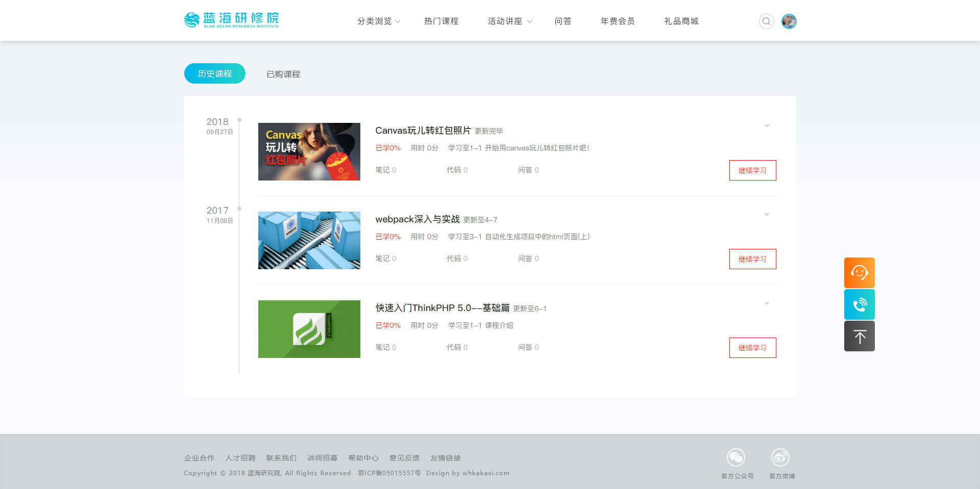
Task: Open the 帮助中心 footer link
Action: tap(363, 458)
